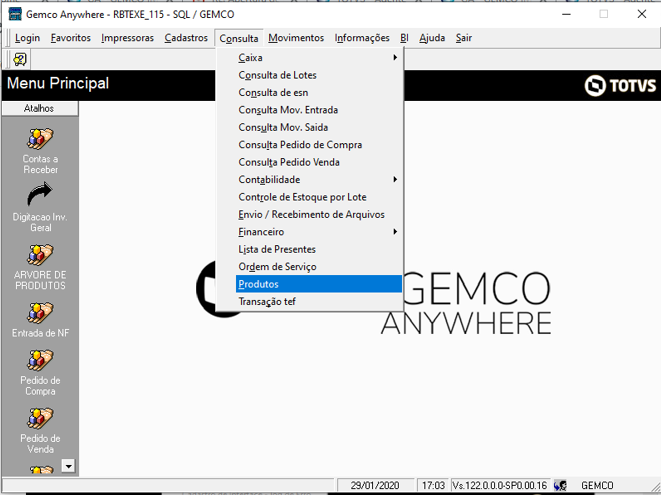Expand the Caixa submenu
This screenshot has height=495, width=661.
[319, 57]
